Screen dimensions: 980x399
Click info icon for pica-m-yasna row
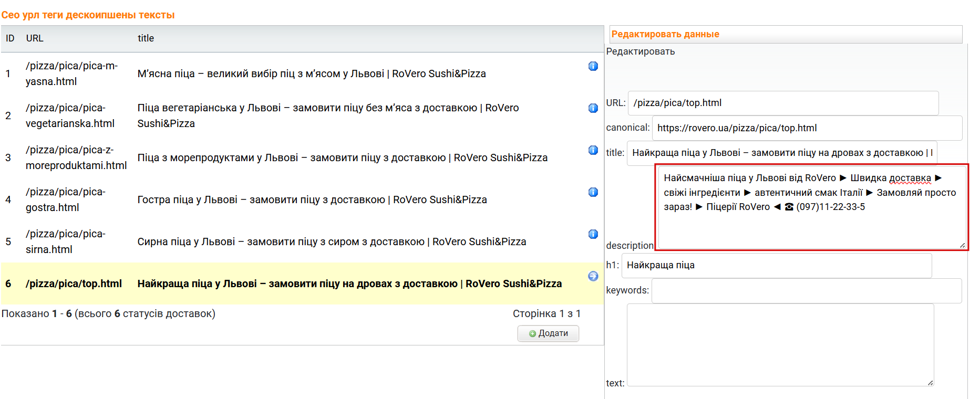coord(593,66)
